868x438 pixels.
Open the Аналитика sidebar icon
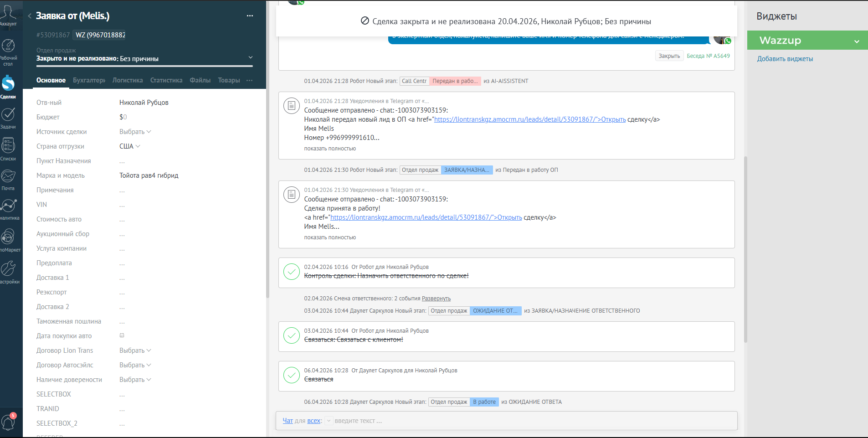pos(8,209)
